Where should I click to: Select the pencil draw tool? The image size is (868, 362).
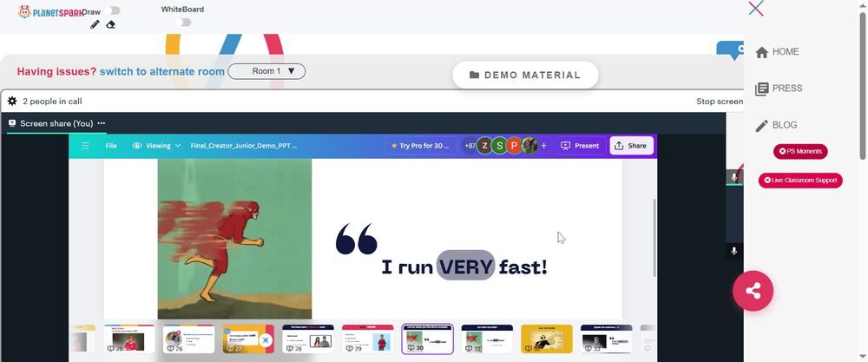point(95,24)
